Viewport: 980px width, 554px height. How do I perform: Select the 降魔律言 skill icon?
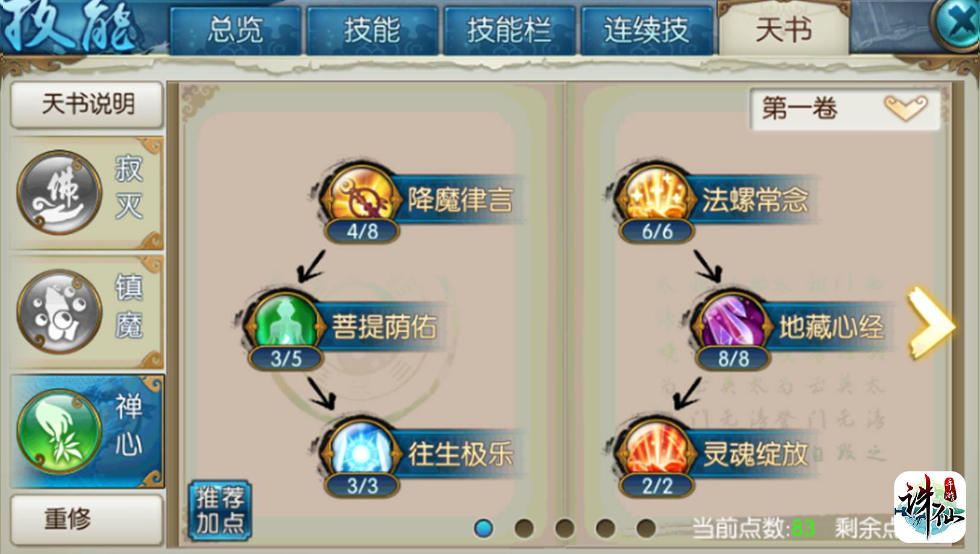(x=362, y=199)
